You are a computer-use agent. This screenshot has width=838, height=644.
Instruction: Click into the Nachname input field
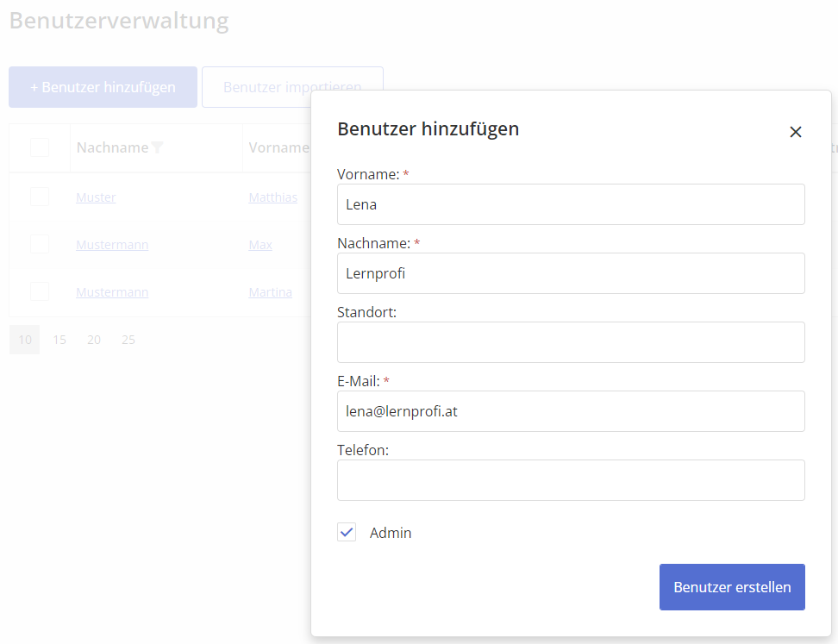tap(570, 273)
